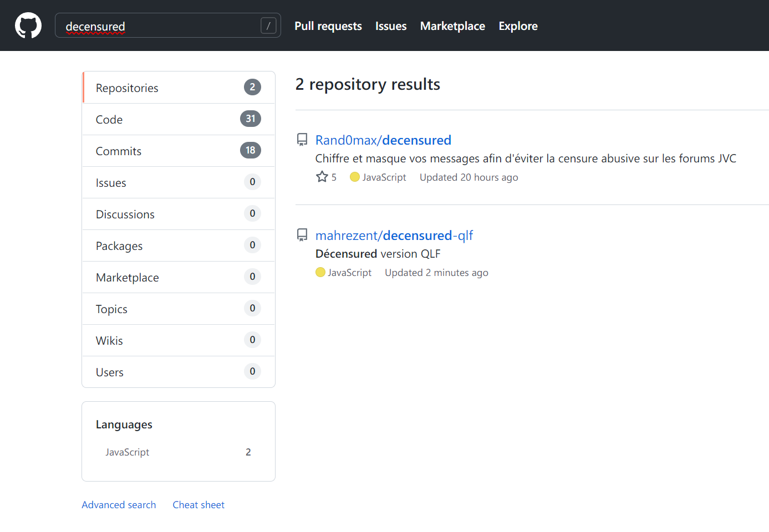Filter results by JavaScript language
This screenshot has width=769, height=532.
tap(128, 452)
